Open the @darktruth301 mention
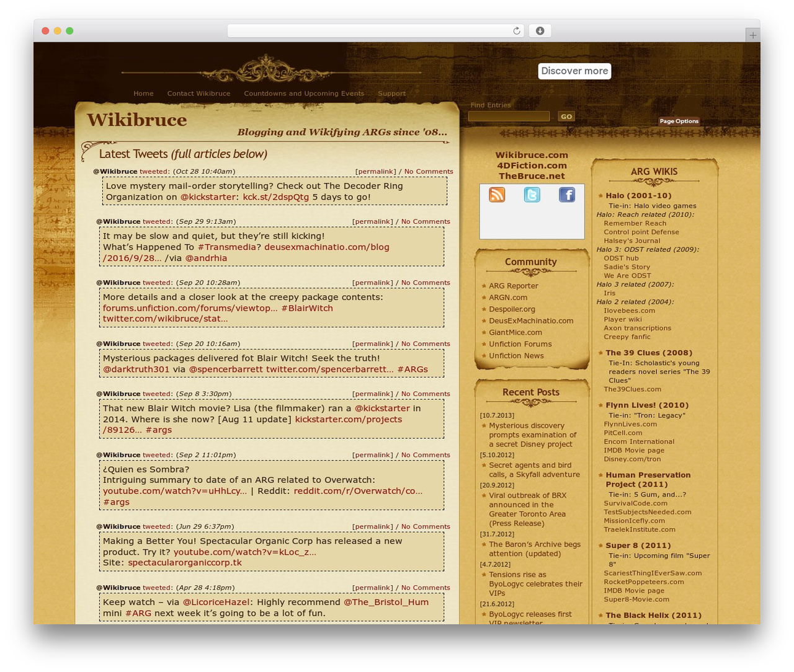Viewport: 794px width, 672px height. coord(136,369)
